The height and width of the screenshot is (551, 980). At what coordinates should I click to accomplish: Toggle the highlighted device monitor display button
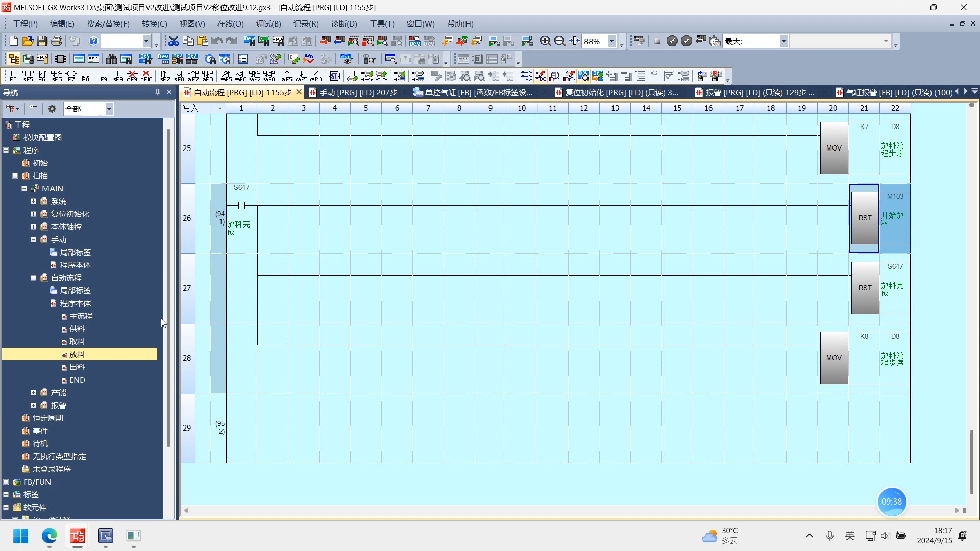coord(583,77)
